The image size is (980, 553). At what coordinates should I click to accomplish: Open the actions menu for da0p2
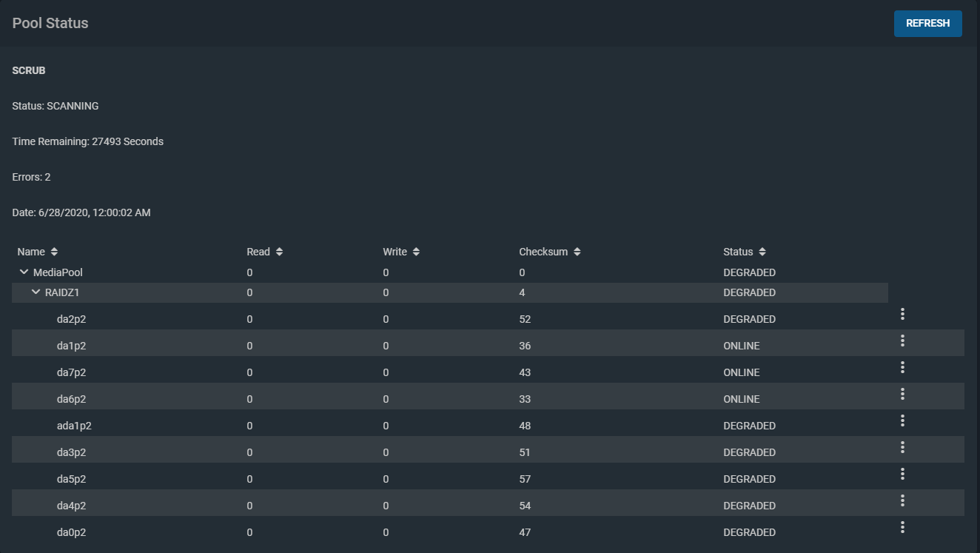902,527
